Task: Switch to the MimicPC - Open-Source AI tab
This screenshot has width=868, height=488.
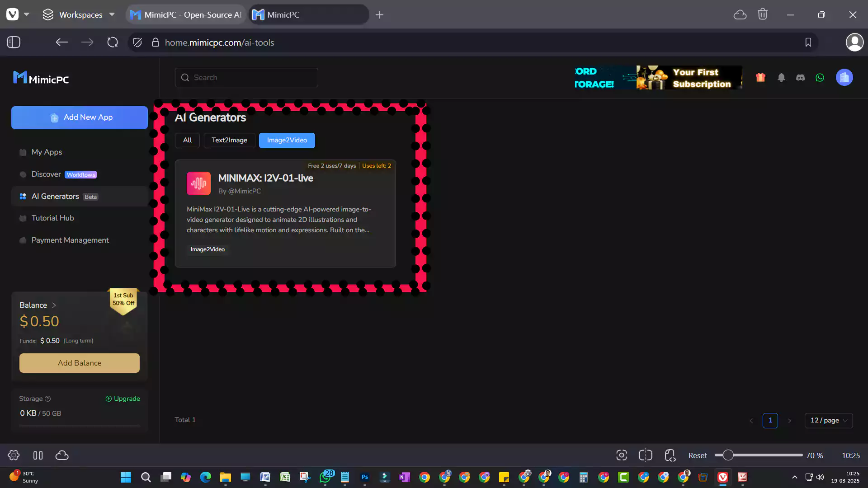Action: coord(186,14)
